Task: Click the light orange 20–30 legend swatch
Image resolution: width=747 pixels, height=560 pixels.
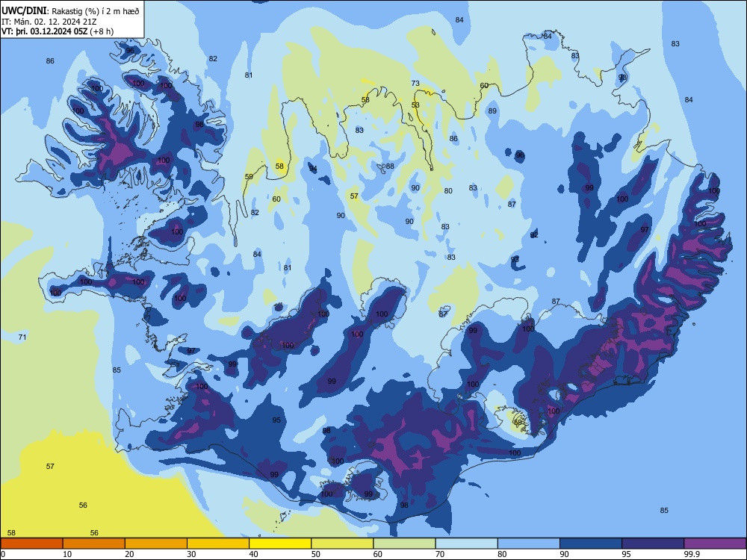Action: click(156, 544)
